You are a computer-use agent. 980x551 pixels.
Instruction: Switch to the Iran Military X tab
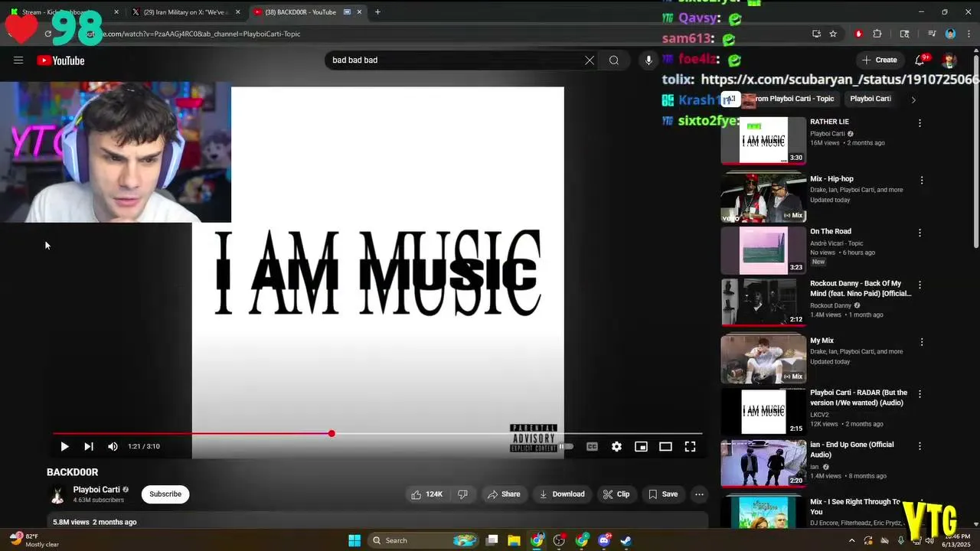[186, 11]
